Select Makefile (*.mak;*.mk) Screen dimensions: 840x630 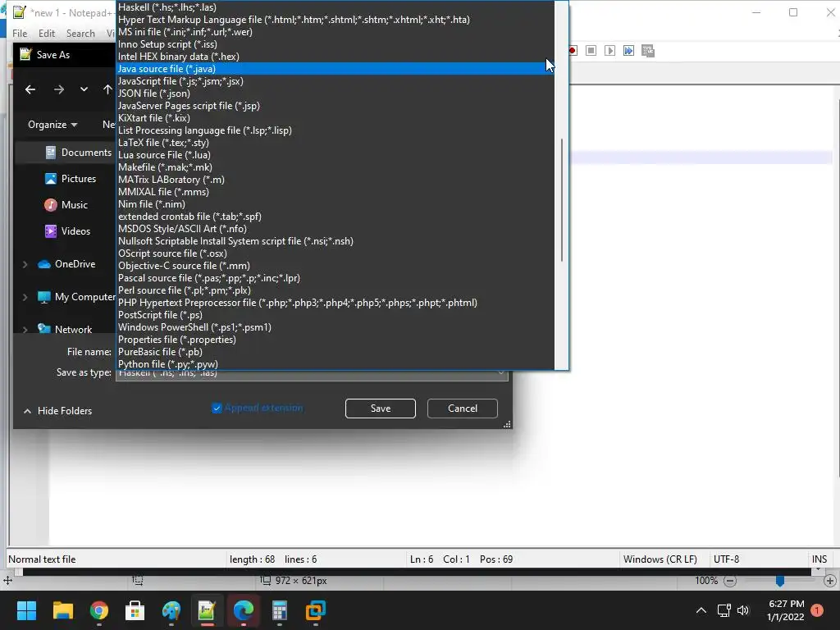pos(336,167)
